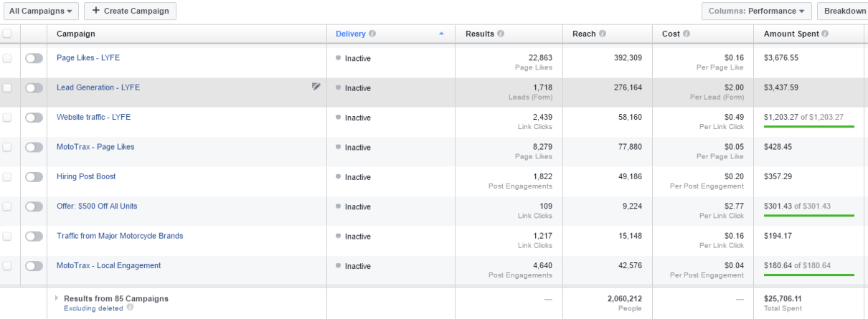The width and height of the screenshot is (868, 319).
Task: Sort by the Campaign column header
Action: [x=76, y=34]
